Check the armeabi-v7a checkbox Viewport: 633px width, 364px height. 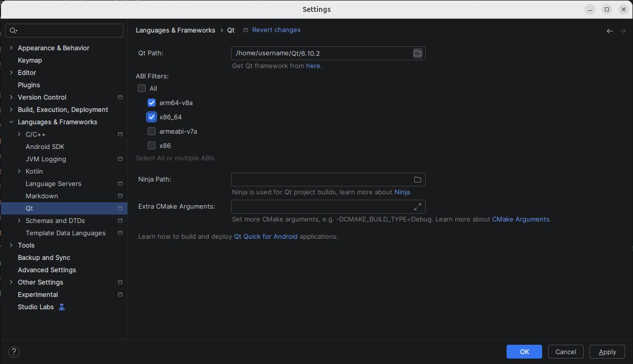152,131
